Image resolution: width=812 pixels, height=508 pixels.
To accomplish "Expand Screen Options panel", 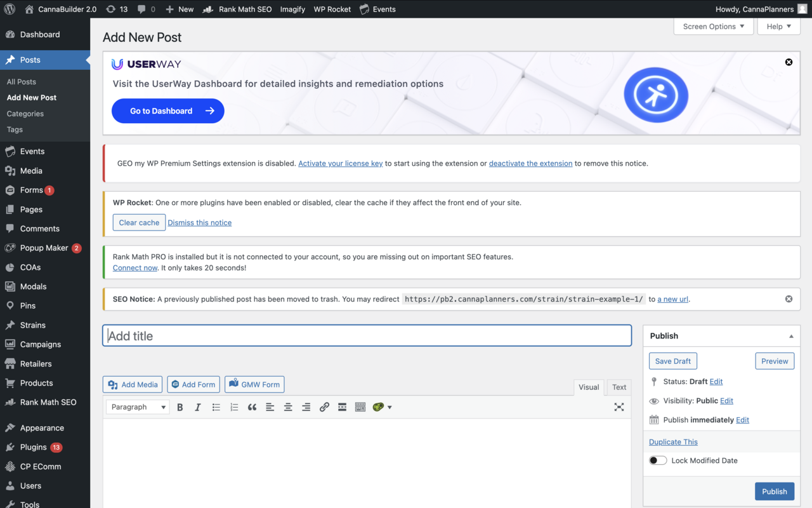I will [x=714, y=27].
